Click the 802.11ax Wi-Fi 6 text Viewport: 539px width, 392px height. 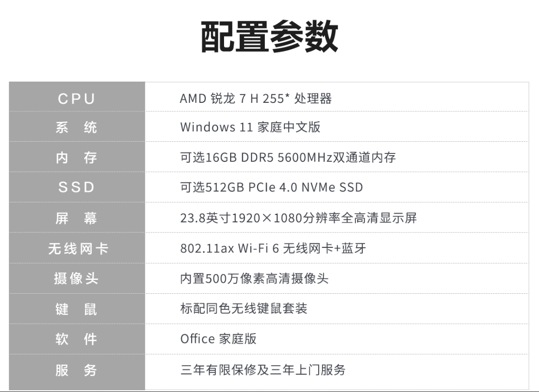click(x=273, y=248)
